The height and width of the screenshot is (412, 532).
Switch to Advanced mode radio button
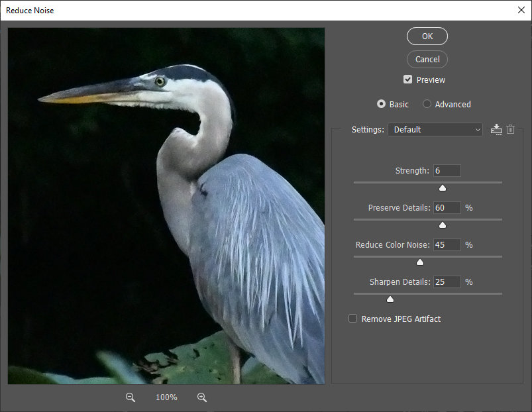click(427, 104)
